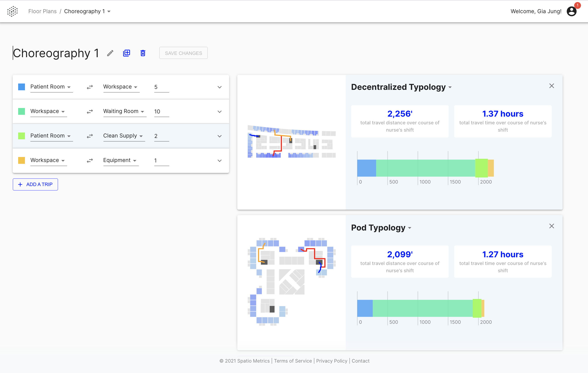Expand the first Patient Room trip row chevron

[x=219, y=87]
